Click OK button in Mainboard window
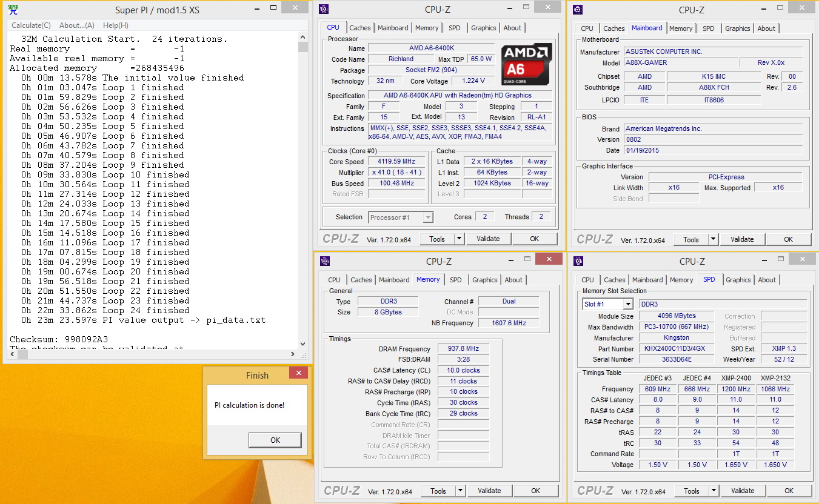The height and width of the screenshot is (504, 819). [788, 239]
